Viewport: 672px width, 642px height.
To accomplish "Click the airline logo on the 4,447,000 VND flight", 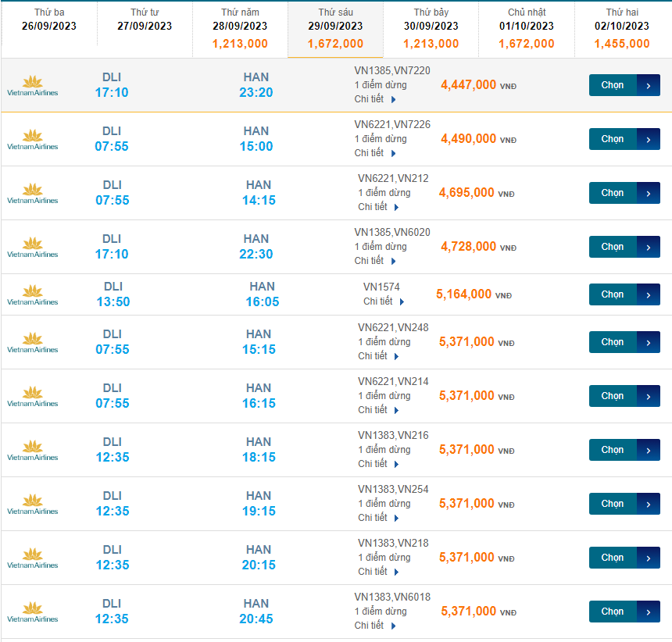I will pyautogui.click(x=32, y=85).
